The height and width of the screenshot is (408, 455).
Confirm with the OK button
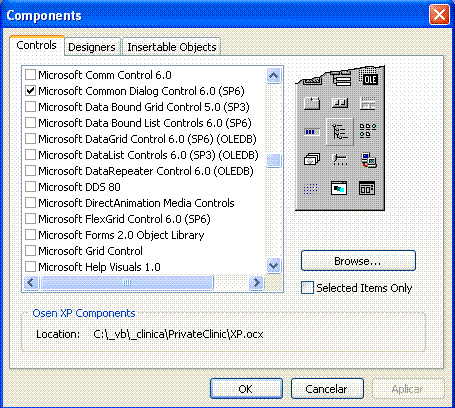246,389
